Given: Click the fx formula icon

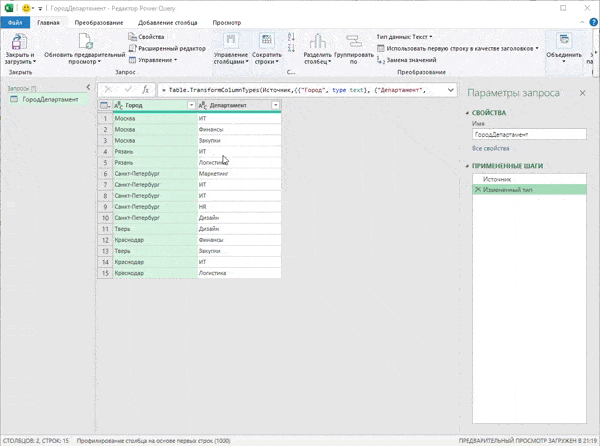Looking at the screenshot, I should coord(146,90).
